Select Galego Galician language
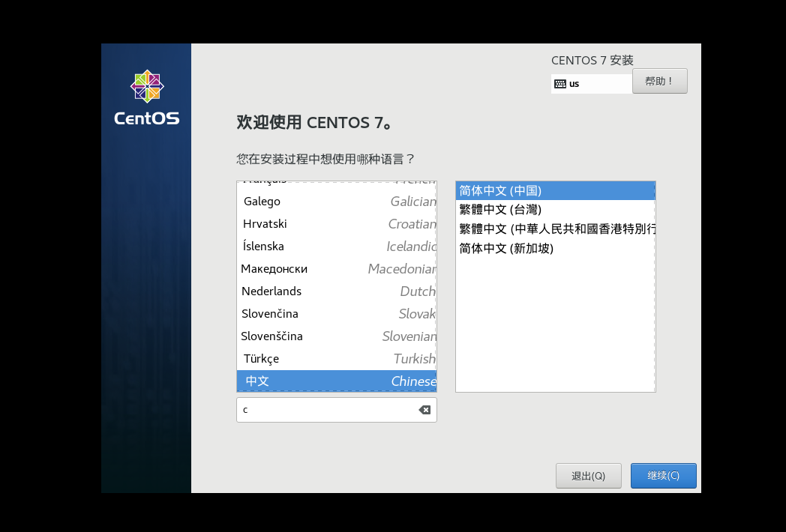The image size is (786, 532). [336, 202]
